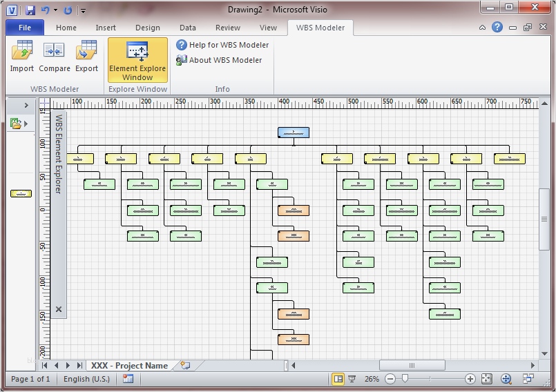Screen dimensions: 556x392
Task: Click the blue Help question icon
Action: pos(497,27)
